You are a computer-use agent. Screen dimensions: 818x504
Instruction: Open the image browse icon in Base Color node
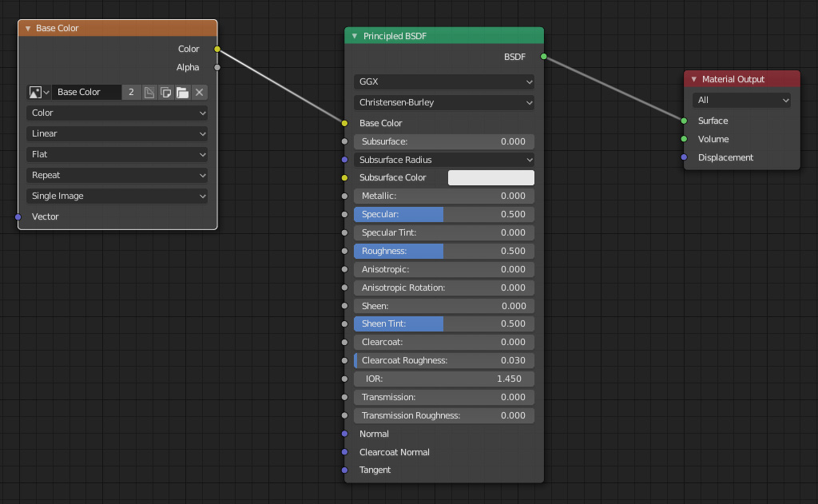pos(38,93)
